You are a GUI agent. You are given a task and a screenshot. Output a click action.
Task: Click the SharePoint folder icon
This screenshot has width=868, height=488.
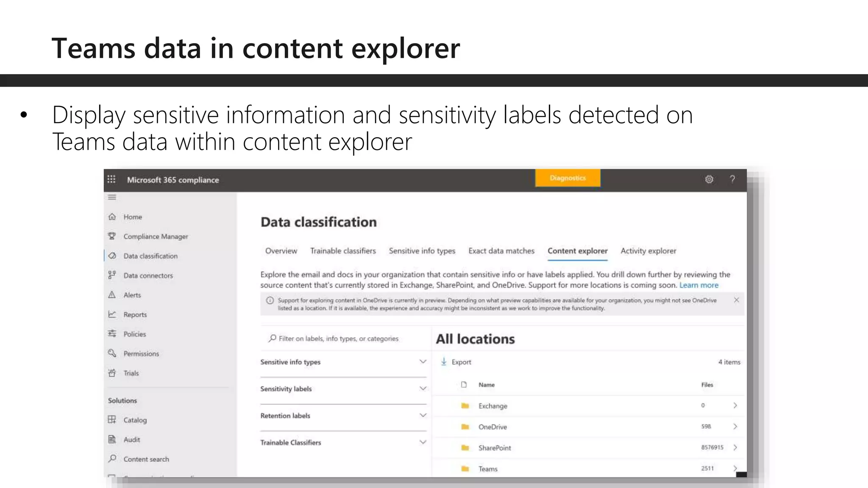[465, 448]
